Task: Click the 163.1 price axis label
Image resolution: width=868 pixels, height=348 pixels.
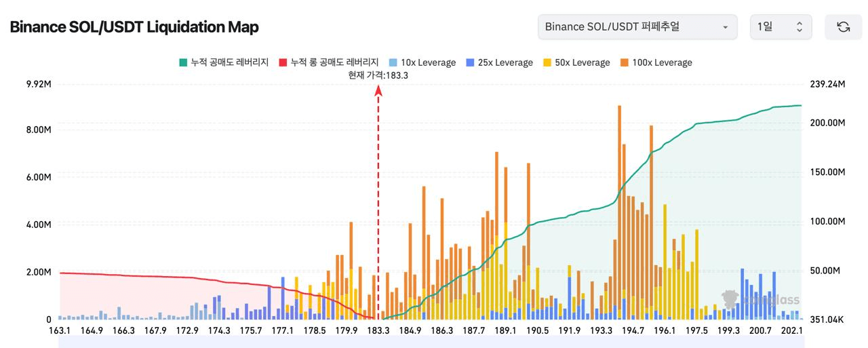Action: coord(60,331)
